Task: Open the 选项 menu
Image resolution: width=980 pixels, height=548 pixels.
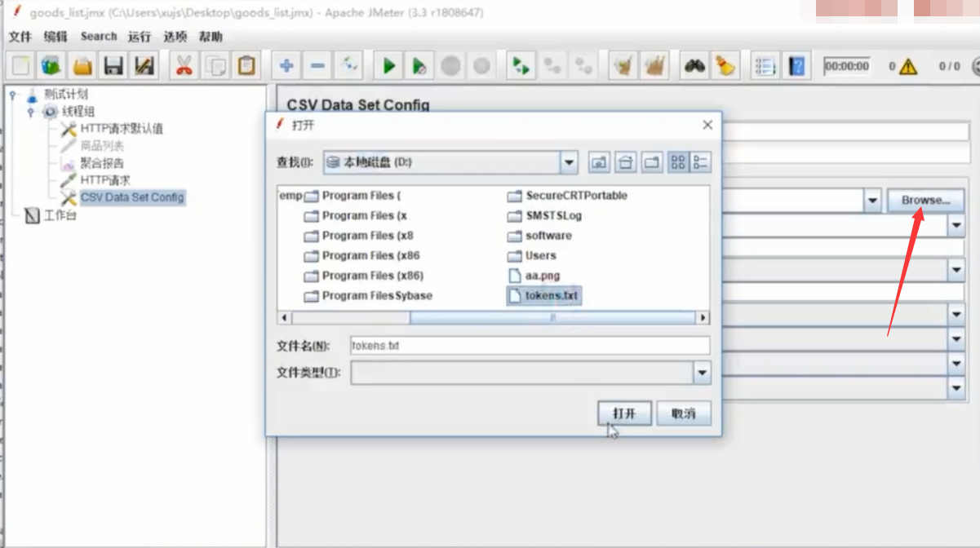Action: click(175, 37)
